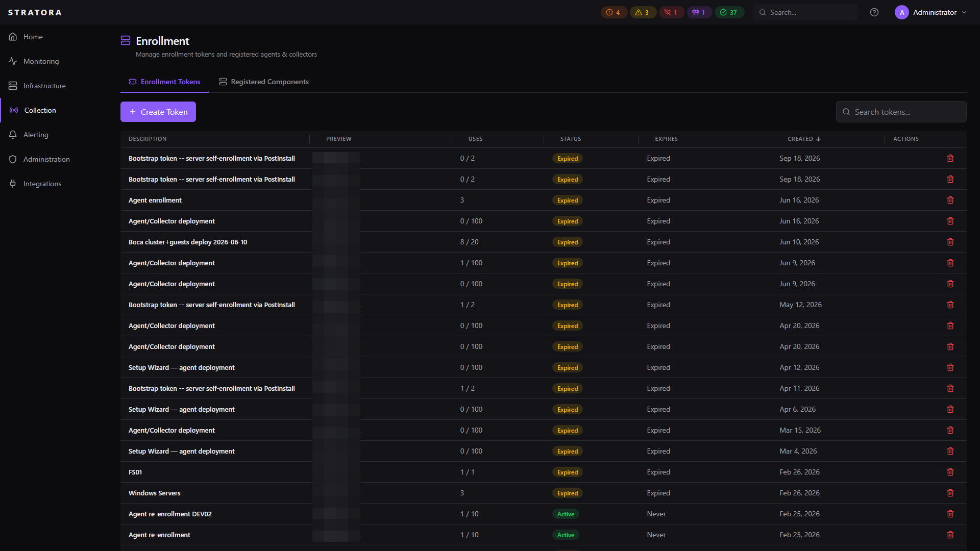
Task: Click the Expired badge for the FS01 row
Action: tap(567, 472)
